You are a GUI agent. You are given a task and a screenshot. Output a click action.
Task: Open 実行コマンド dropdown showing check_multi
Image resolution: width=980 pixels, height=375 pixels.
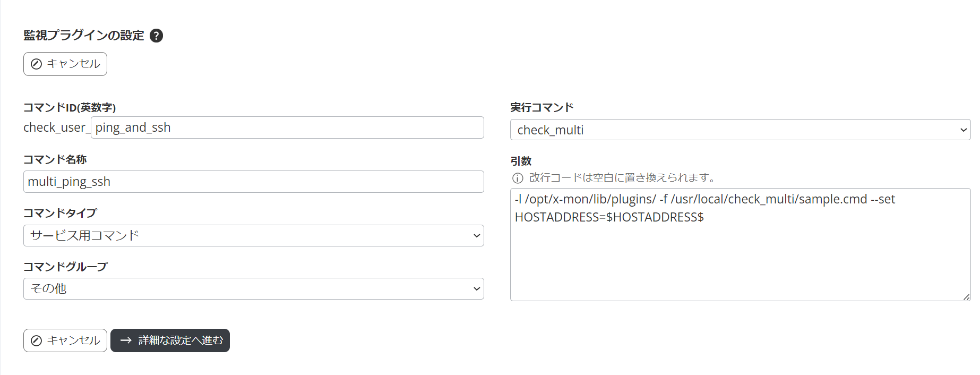(x=740, y=130)
